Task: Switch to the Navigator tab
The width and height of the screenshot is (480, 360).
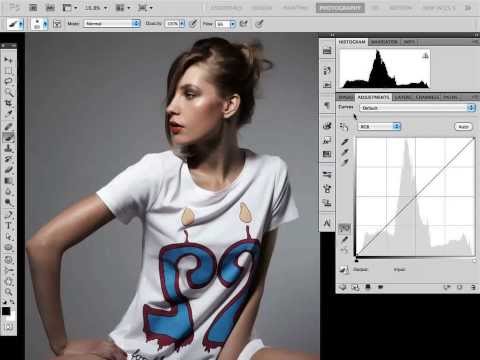Action: click(384, 42)
